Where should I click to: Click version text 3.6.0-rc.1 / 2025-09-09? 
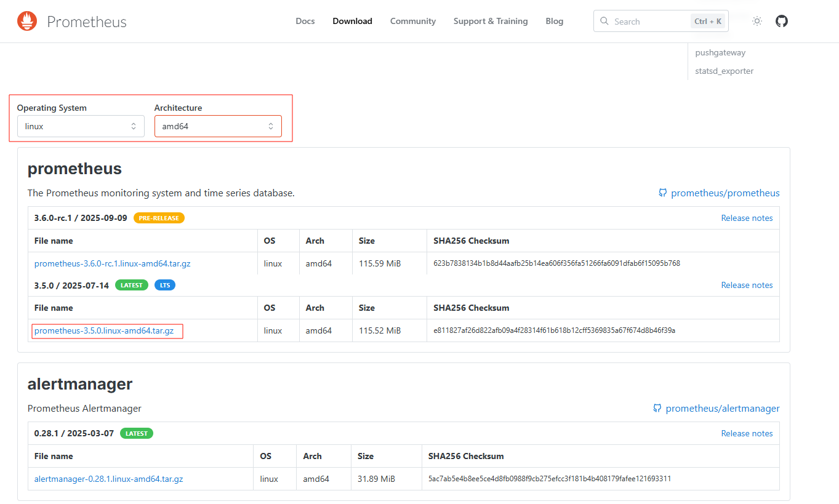point(81,218)
